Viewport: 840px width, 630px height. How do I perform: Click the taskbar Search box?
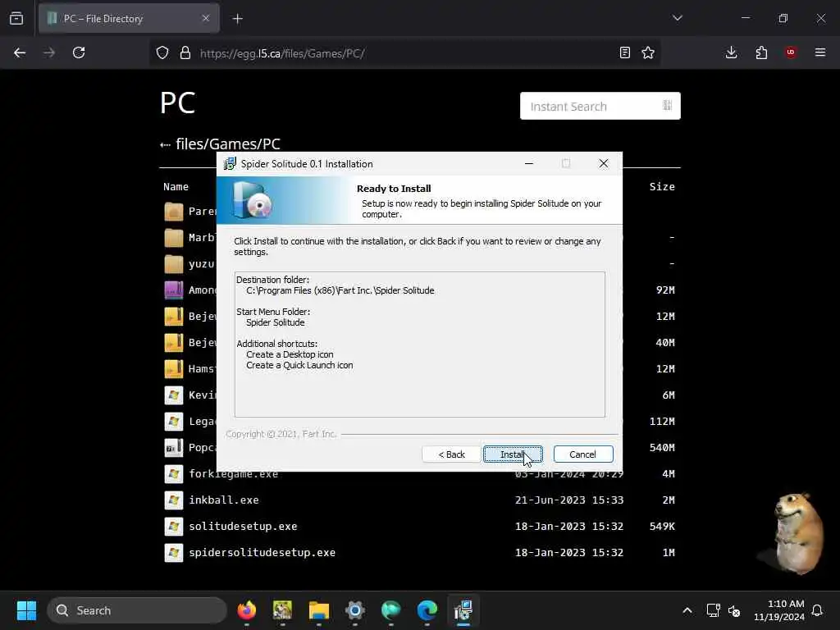137,610
